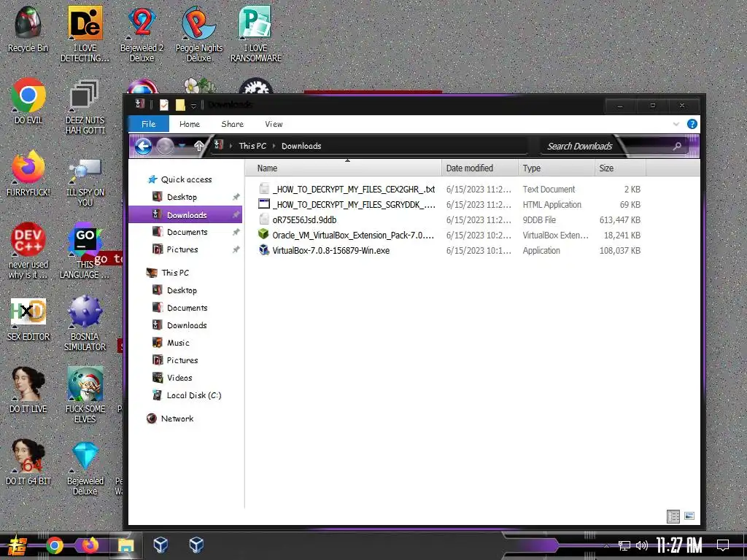Open the first VirtualBox taskbar icon

pos(160,545)
